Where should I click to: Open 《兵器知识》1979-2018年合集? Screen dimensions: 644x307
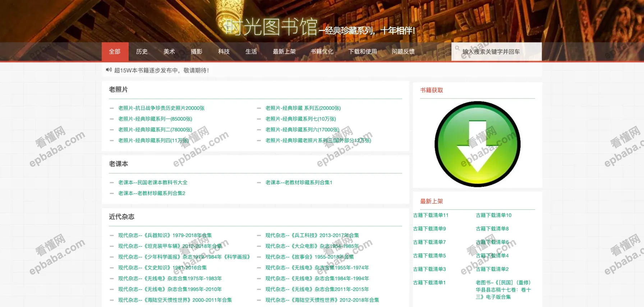click(165, 235)
